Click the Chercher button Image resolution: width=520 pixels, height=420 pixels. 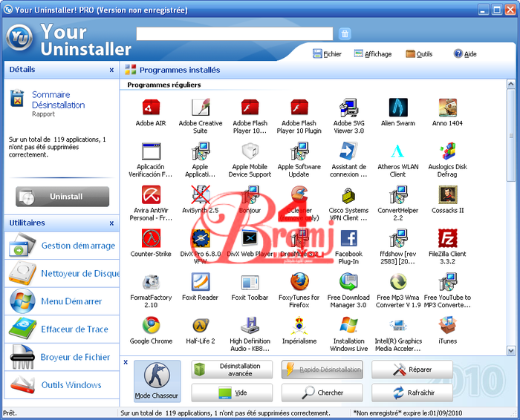tap(322, 393)
